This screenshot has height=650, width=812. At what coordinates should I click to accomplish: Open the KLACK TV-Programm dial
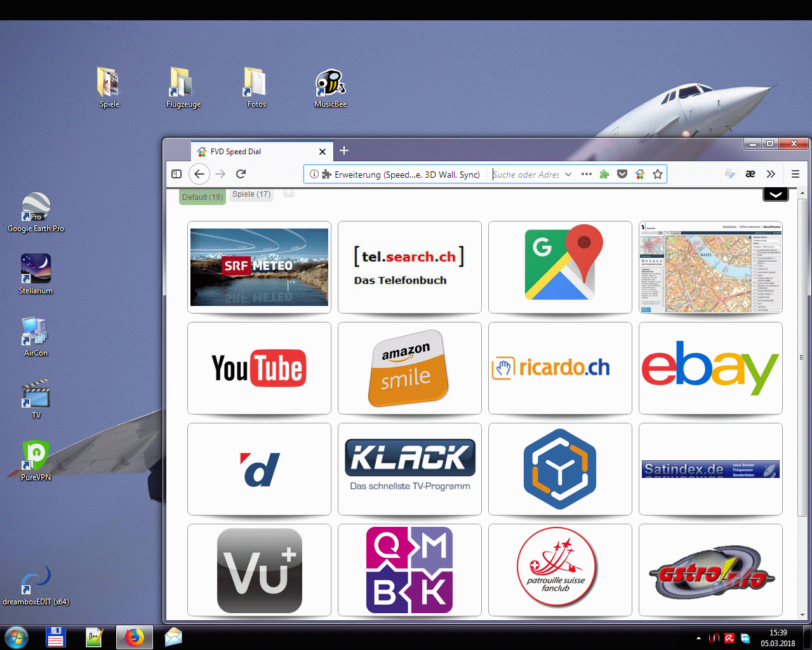pyautogui.click(x=409, y=469)
